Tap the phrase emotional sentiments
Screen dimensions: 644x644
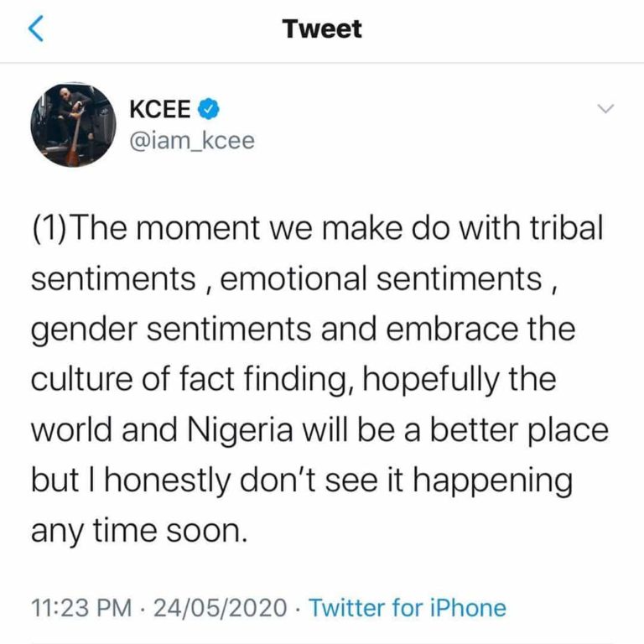(382, 278)
